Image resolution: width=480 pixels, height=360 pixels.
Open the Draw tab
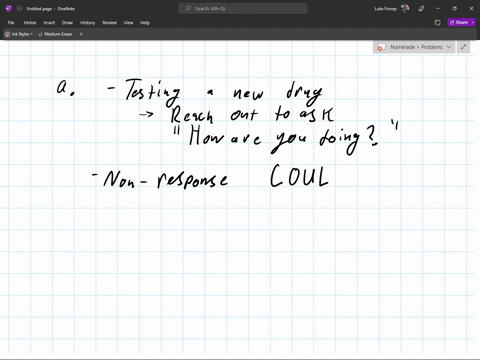[x=67, y=23]
